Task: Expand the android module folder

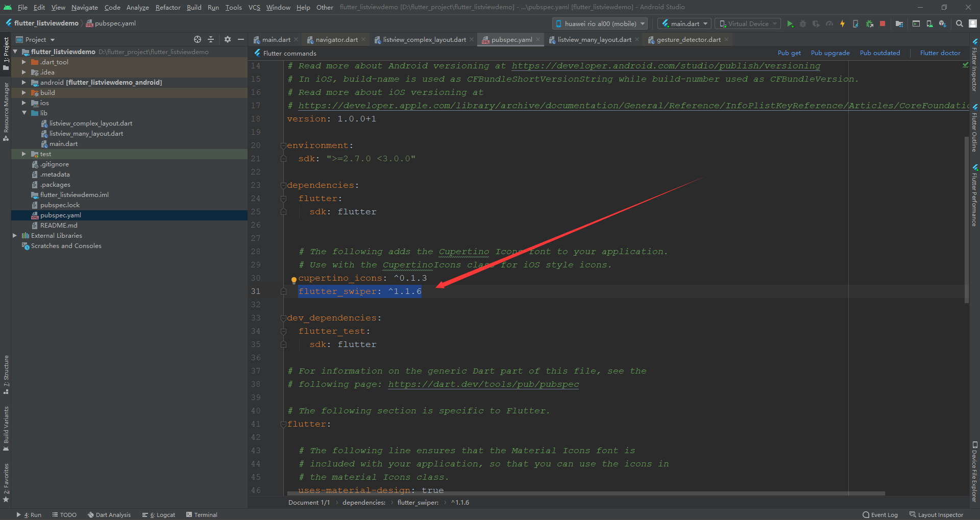Action: point(23,82)
